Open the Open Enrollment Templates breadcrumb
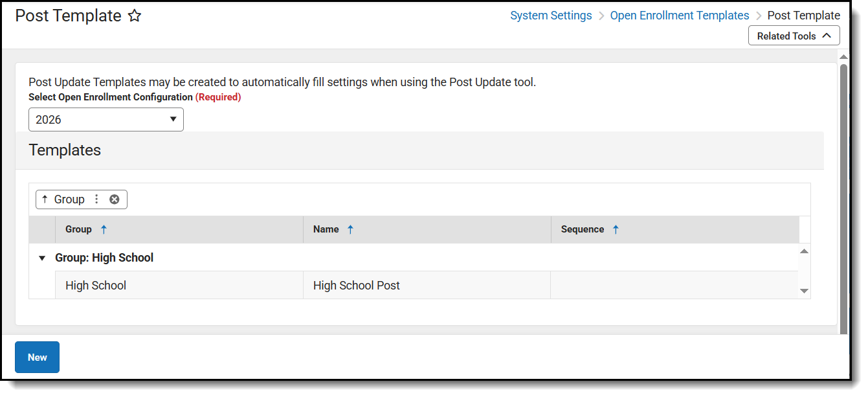The image size is (868, 397). (680, 16)
